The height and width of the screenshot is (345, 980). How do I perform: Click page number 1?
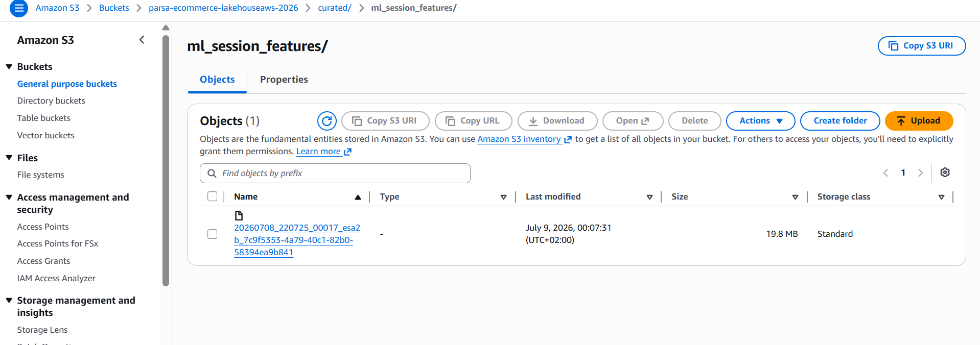(x=903, y=173)
